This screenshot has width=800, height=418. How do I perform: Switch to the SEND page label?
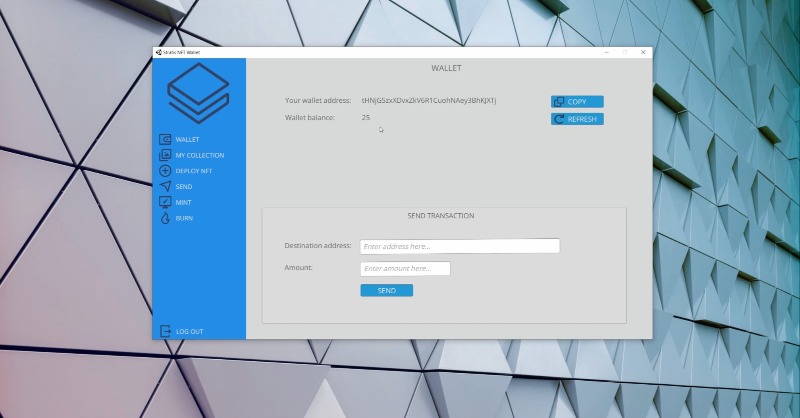tap(184, 187)
